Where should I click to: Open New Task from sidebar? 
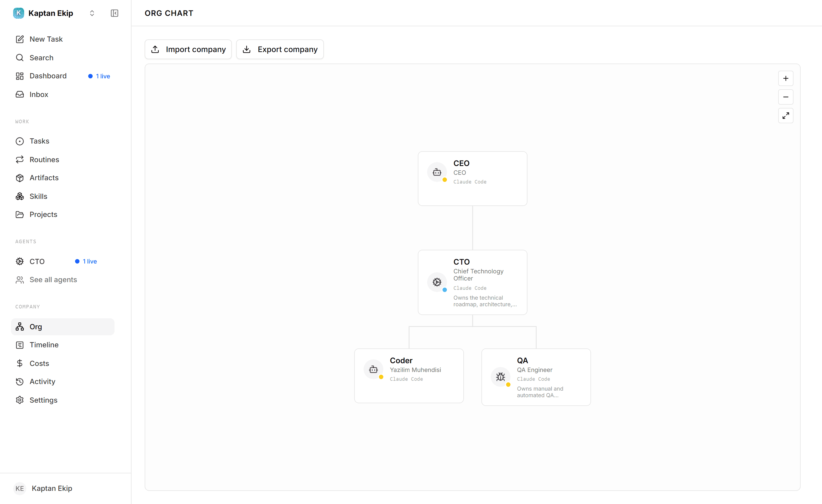pyautogui.click(x=63, y=39)
